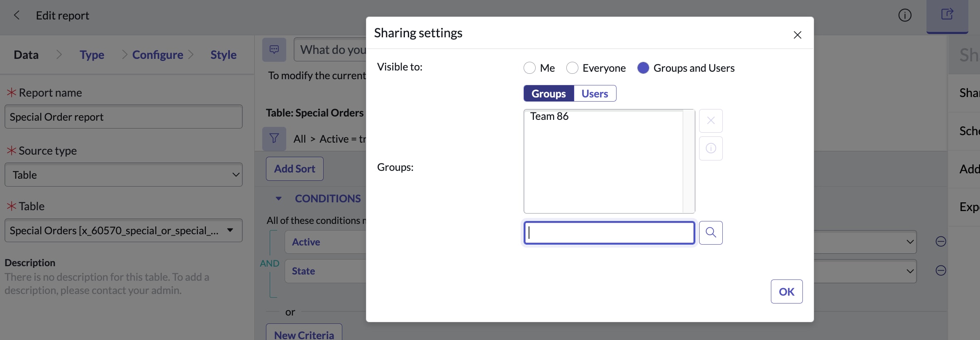Go to the Configure step
Screen dimensions: 980x340
[x=158, y=55]
